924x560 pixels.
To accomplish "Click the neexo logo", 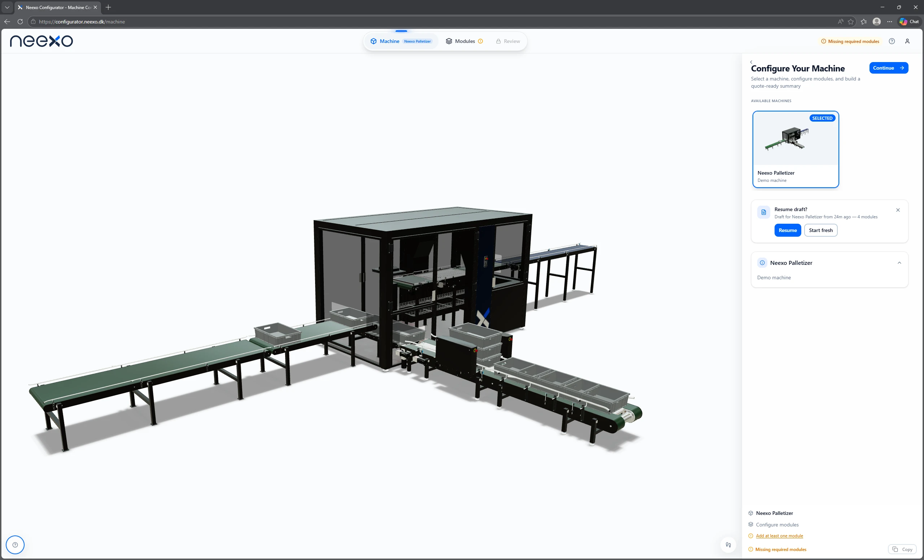I will tap(41, 41).
